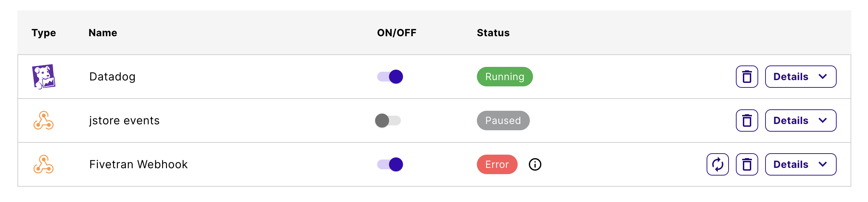
Task: Click the red Error status badge
Action: (497, 164)
